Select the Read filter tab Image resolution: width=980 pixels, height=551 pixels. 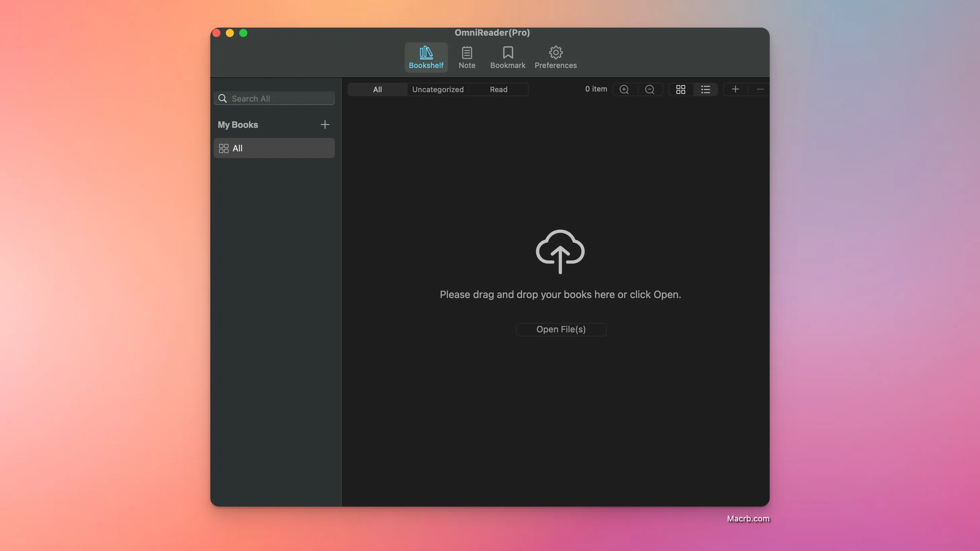click(x=498, y=89)
